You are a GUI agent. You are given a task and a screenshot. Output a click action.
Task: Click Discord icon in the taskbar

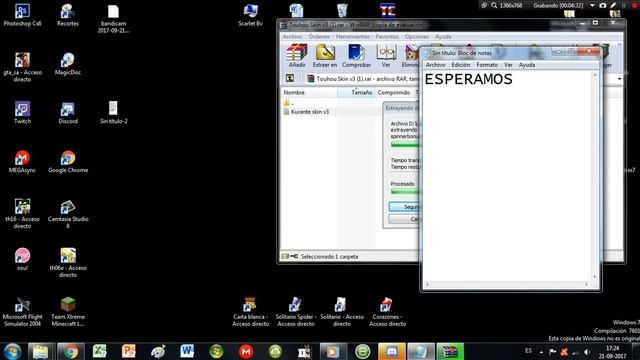click(391, 351)
